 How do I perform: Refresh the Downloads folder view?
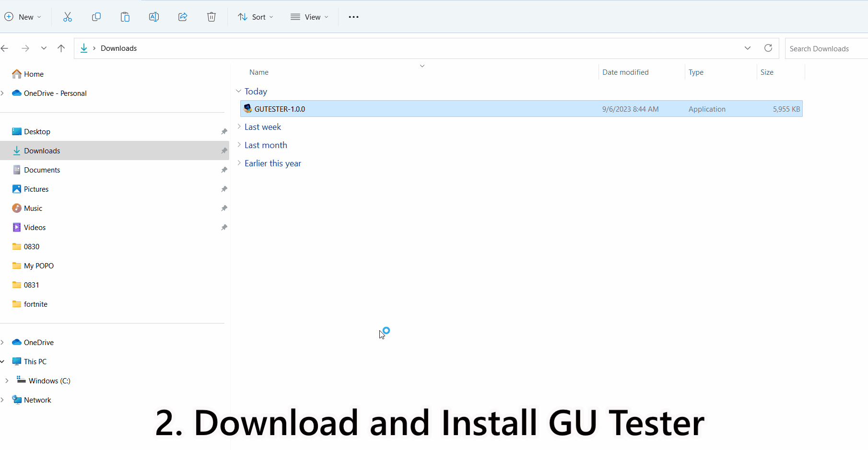coord(768,48)
